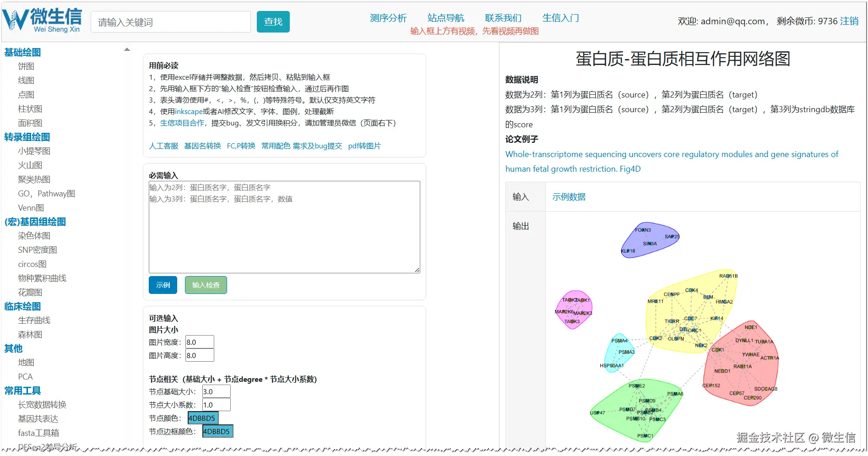
Task: Click the 节点大小系数 input field
Action: click(x=216, y=405)
